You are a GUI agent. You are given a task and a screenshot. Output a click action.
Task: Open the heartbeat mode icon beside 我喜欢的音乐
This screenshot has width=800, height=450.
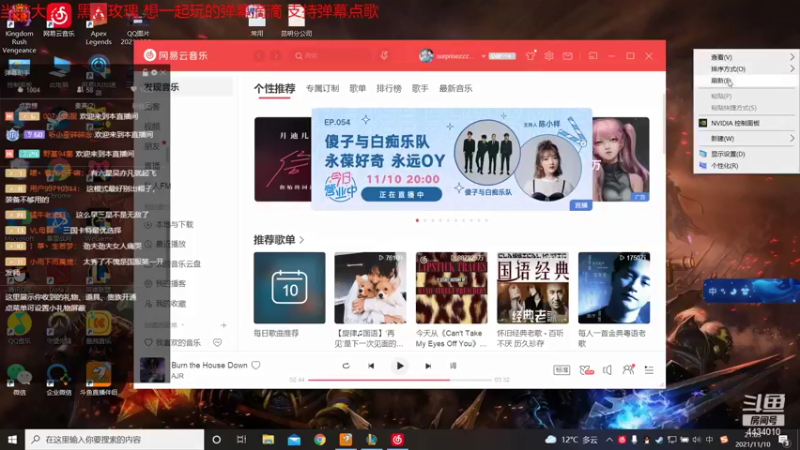point(217,343)
